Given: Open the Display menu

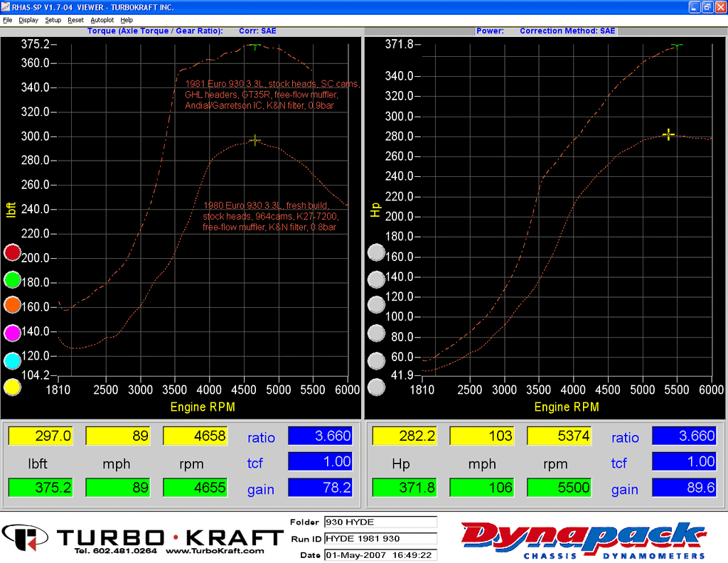Looking at the screenshot, I should coord(28,20).
